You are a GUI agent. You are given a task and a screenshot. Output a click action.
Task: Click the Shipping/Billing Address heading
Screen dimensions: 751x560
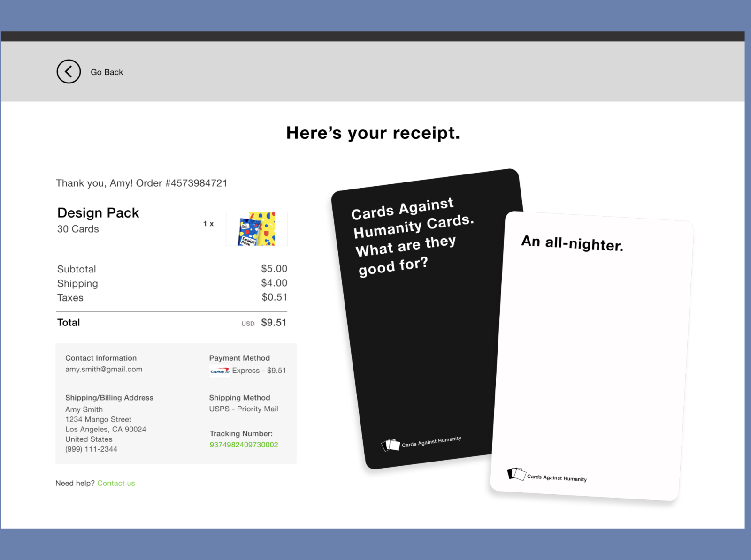tap(109, 398)
